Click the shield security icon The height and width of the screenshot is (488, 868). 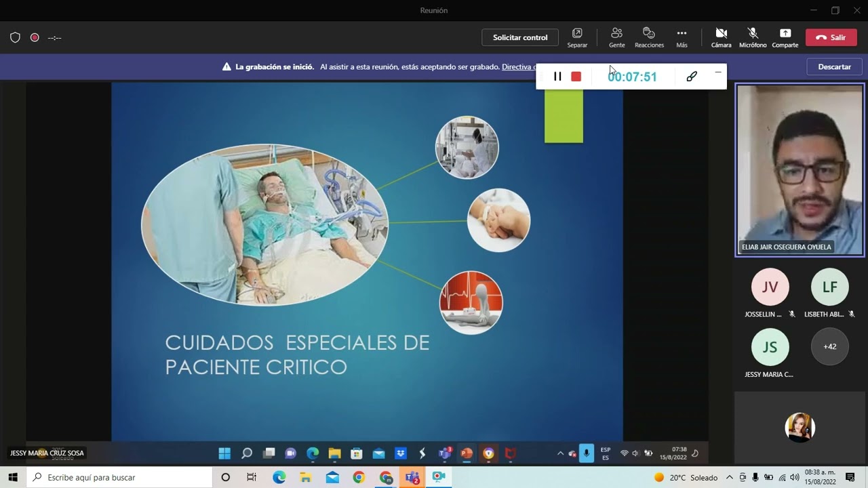pyautogui.click(x=15, y=37)
